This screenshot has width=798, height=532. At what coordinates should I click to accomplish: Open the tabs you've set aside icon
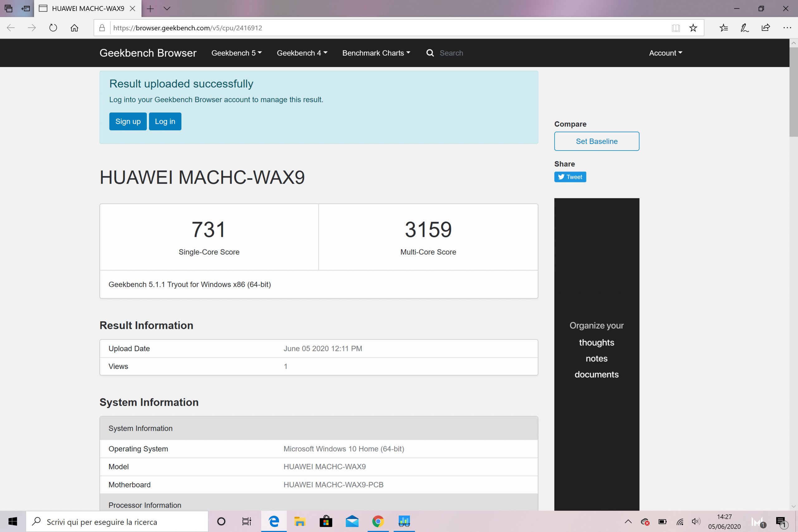8,8
